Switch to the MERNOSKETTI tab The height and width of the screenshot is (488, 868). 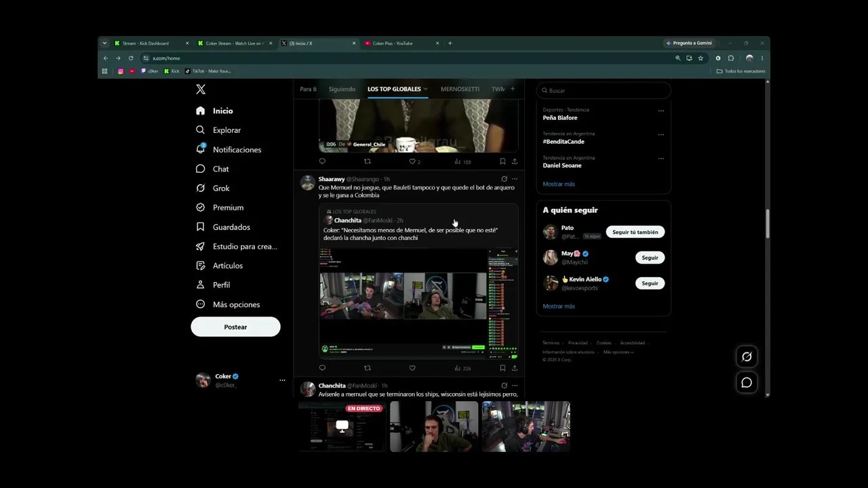[460, 89]
